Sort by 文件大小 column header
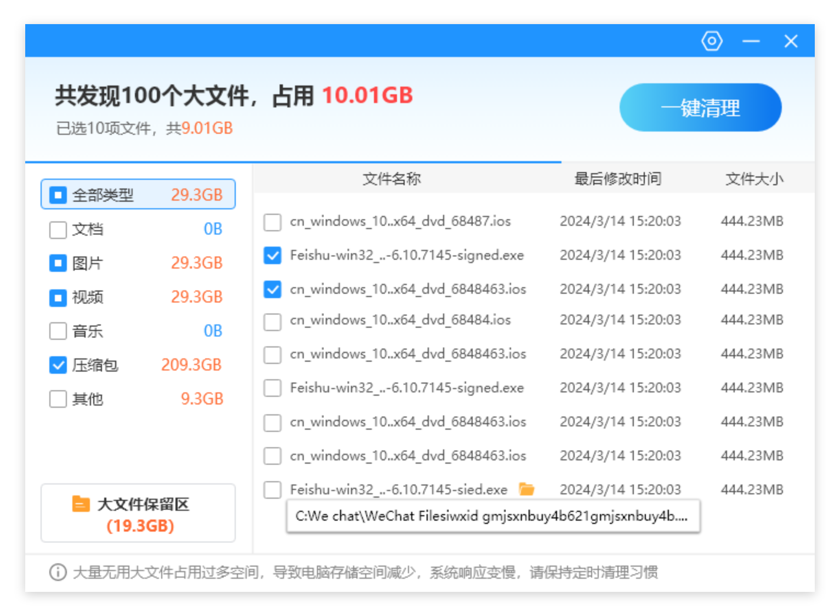This screenshot has width=840, height=616. pyautogui.click(x=754, y=179)
